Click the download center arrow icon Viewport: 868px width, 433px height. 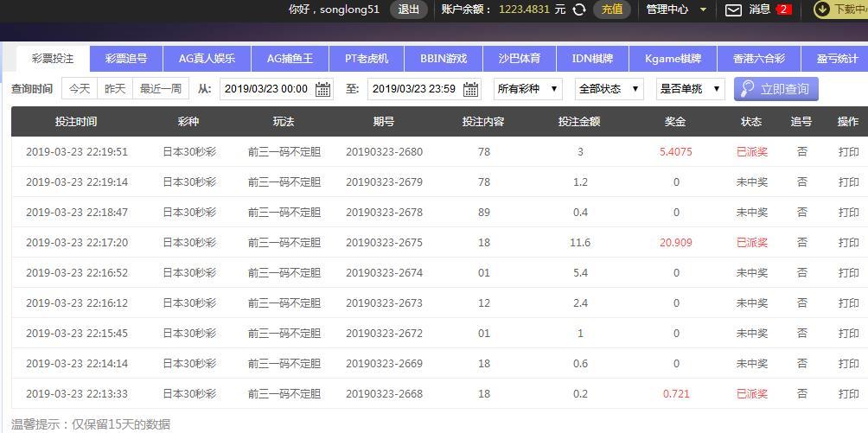tap(822, 10)
